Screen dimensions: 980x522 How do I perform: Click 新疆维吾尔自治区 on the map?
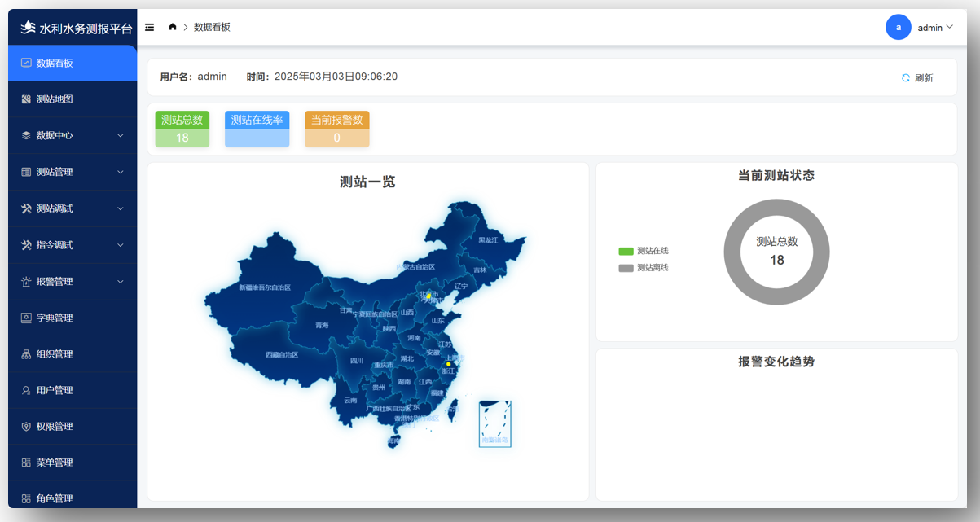(x=265, y=287)
